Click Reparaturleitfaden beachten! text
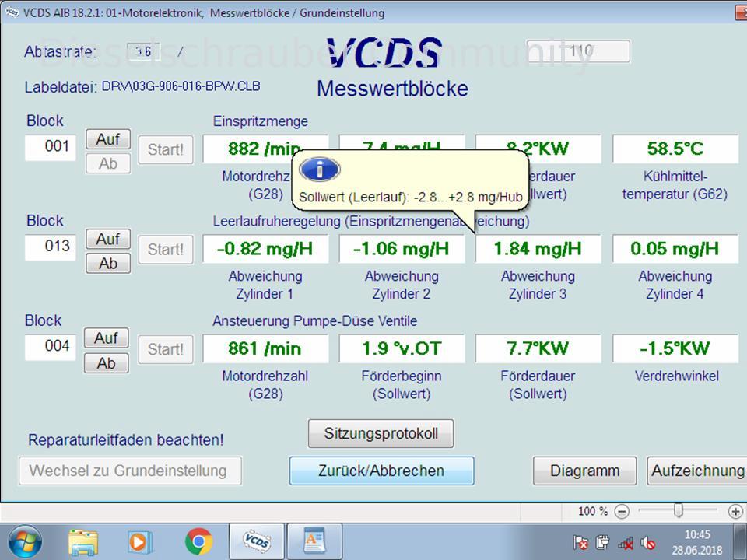The image size is (747, 560). click(x=126, y=440)
